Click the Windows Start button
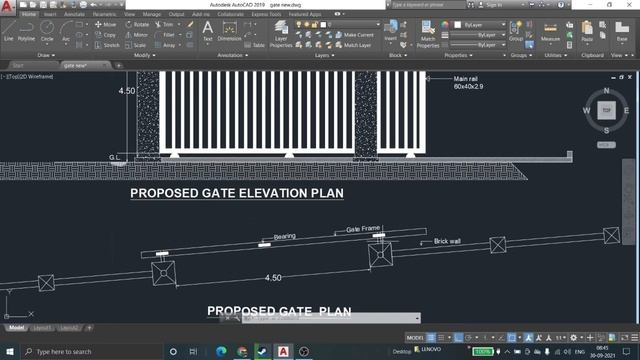Image resolution: width=640 pixels, height=360 pixels. tap(10, 351)
